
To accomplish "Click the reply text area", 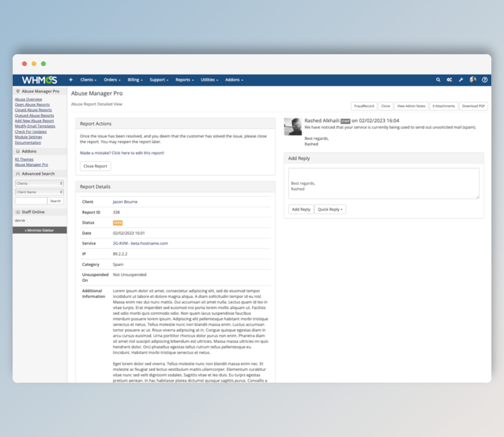I will click(x=384, y=184).
